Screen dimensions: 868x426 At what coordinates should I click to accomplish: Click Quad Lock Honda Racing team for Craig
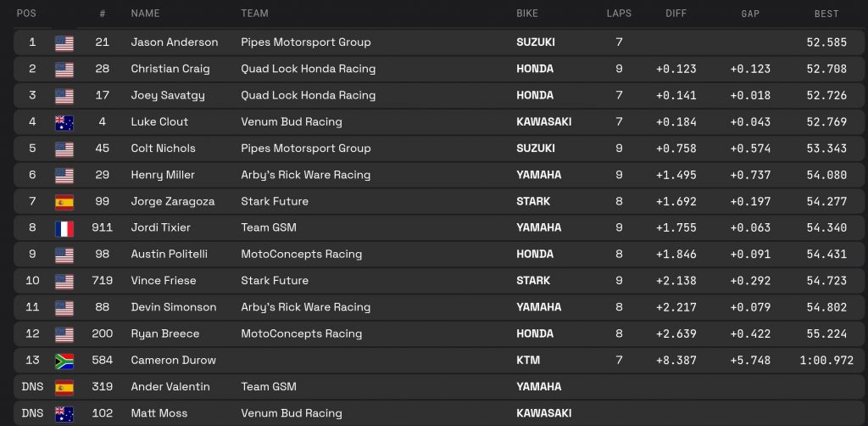click(308, 69)
